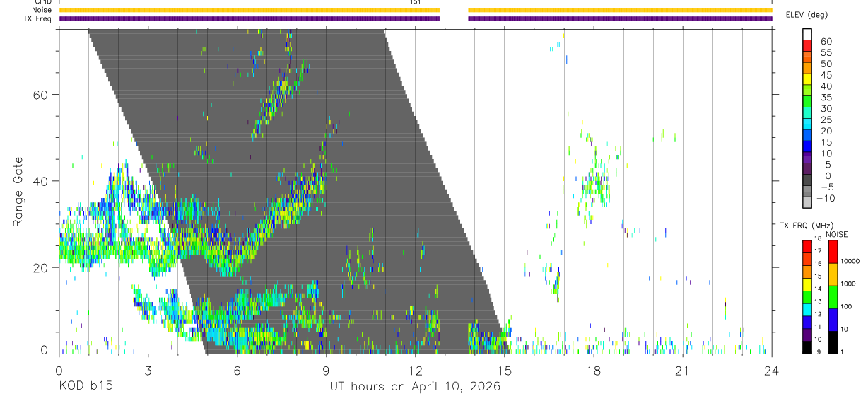The width and height of the screenshot is (868, 401).
Task: Click the '16' label on the TX FRQ scale
Action: tap(818, 264)
